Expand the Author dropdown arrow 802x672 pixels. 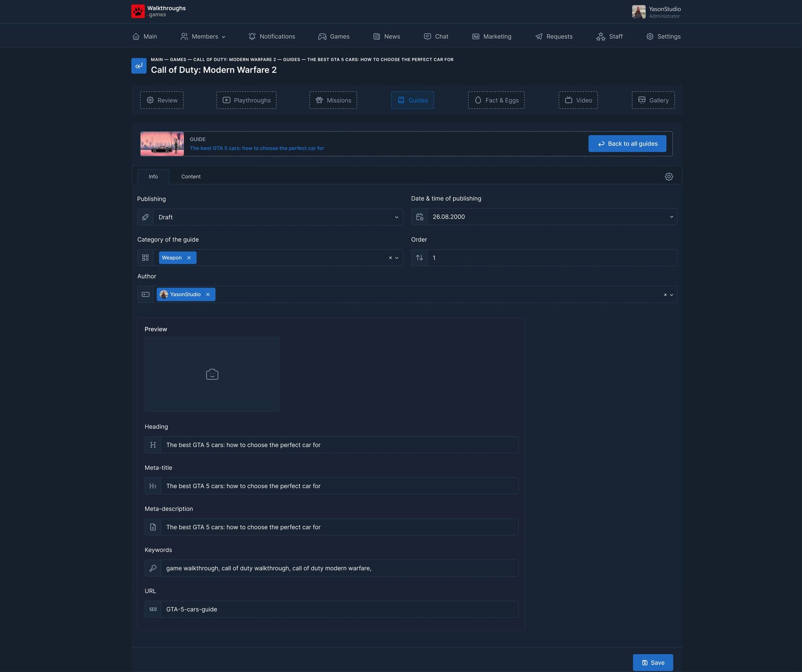point(671,295)
